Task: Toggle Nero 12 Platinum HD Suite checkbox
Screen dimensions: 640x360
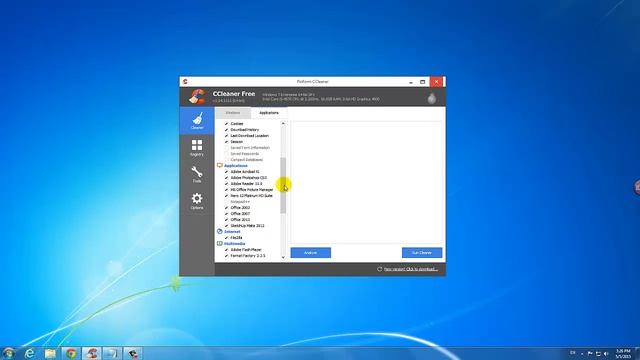Action: [227, 196]
